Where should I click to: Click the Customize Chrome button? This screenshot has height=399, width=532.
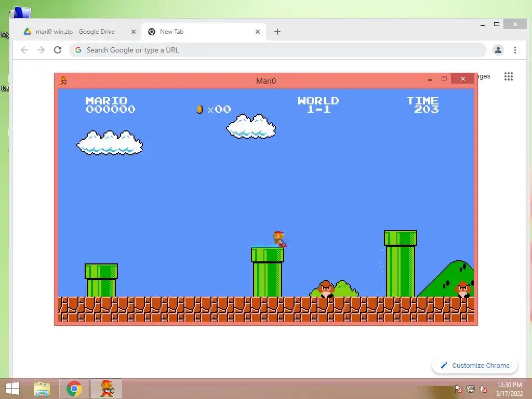tap(475, 365)
